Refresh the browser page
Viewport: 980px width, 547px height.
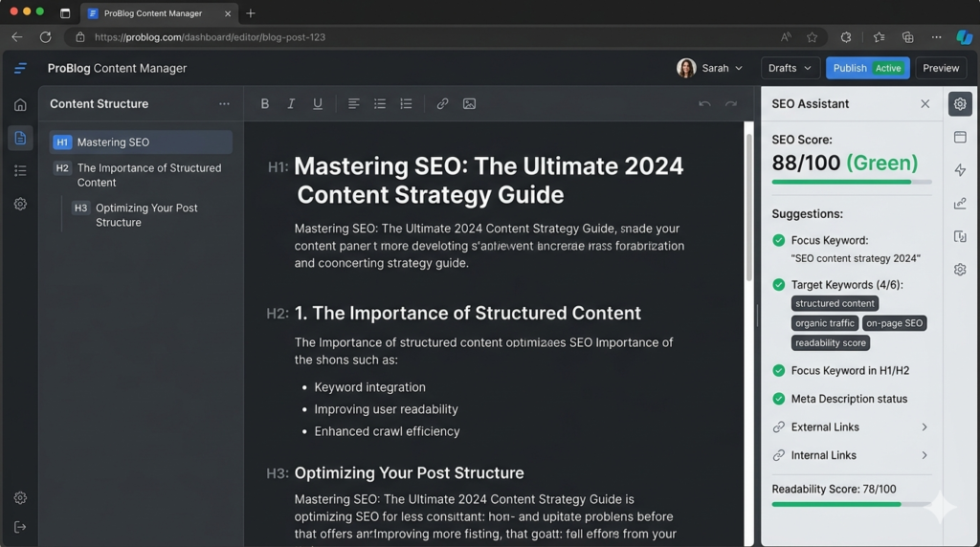(46, 37)
